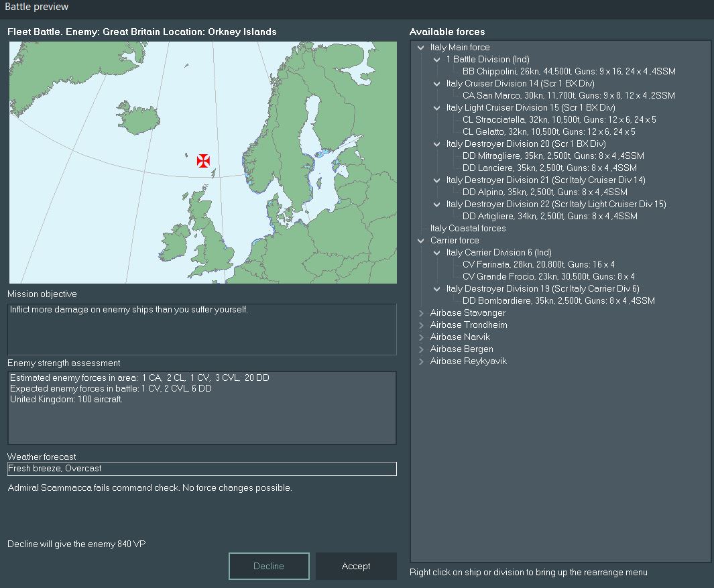Image resolution: width=714 pixels, height=588 pixels.
Task: Select the Carrier force label
Action: tap(455, 241)
